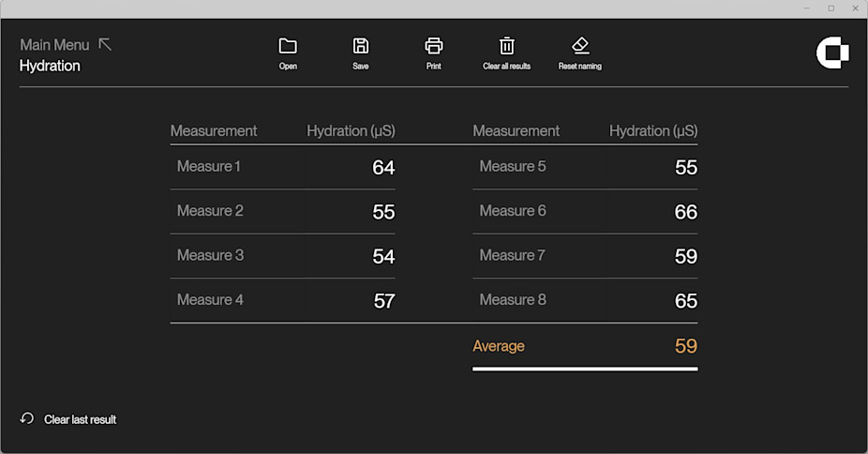
Task: Click the company logo in top right
Action: point(831,53)
